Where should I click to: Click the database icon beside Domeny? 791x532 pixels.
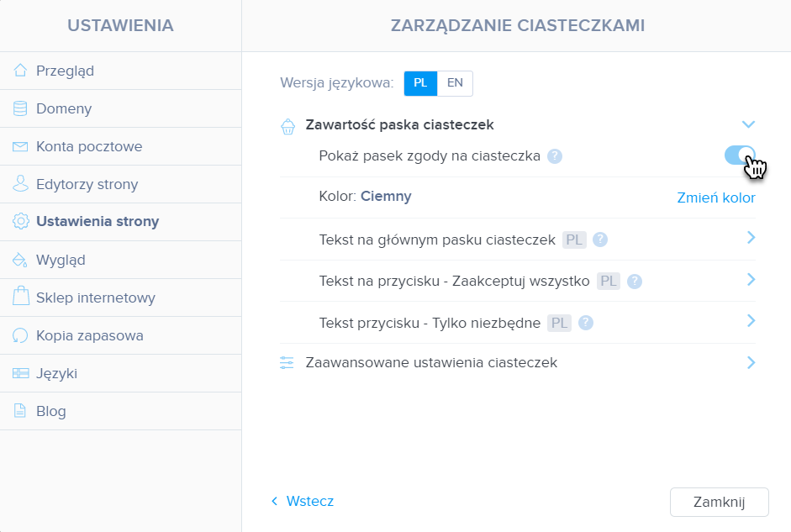click(20, 108)
